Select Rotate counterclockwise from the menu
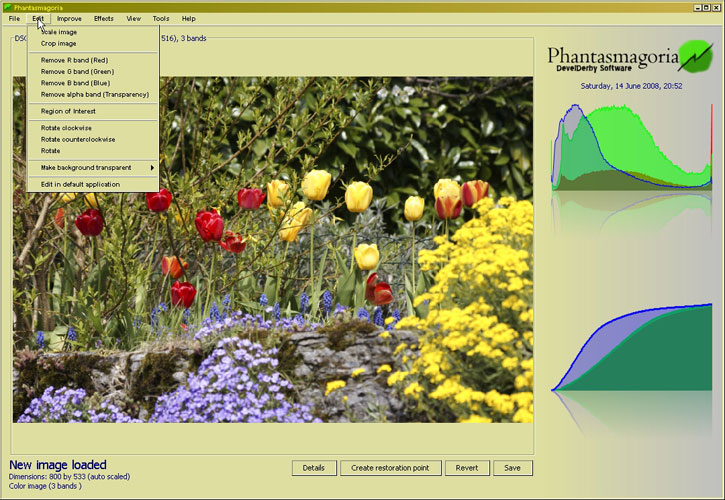The height and width of the screenshot is (500, 725). (78, 139)
